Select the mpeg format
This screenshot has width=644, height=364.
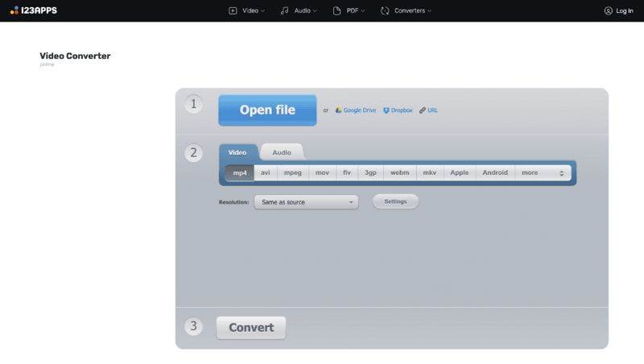(293, 173)
